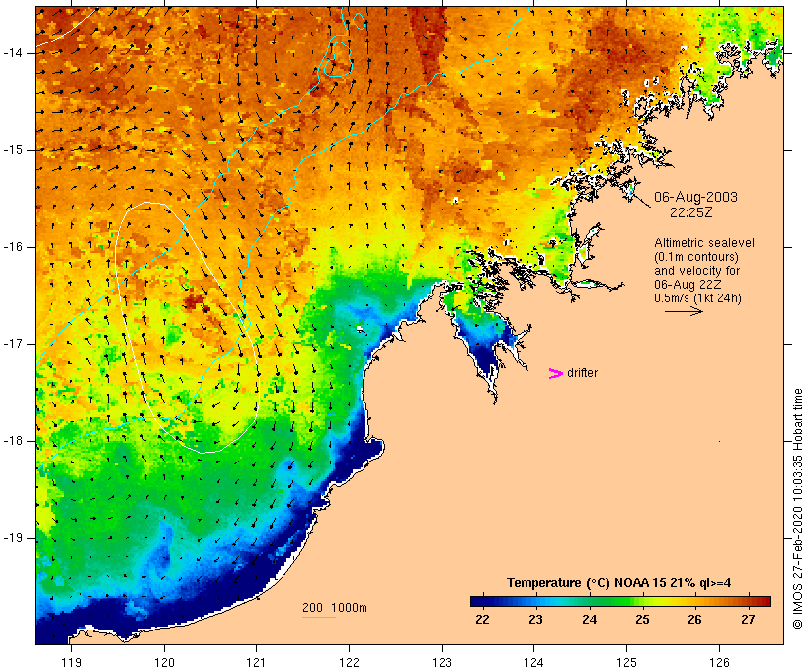Image resolution: width=810 pixels, height=672 pixels.
Task: Click the colorbar label '27'
Action: tap(748, 620)
